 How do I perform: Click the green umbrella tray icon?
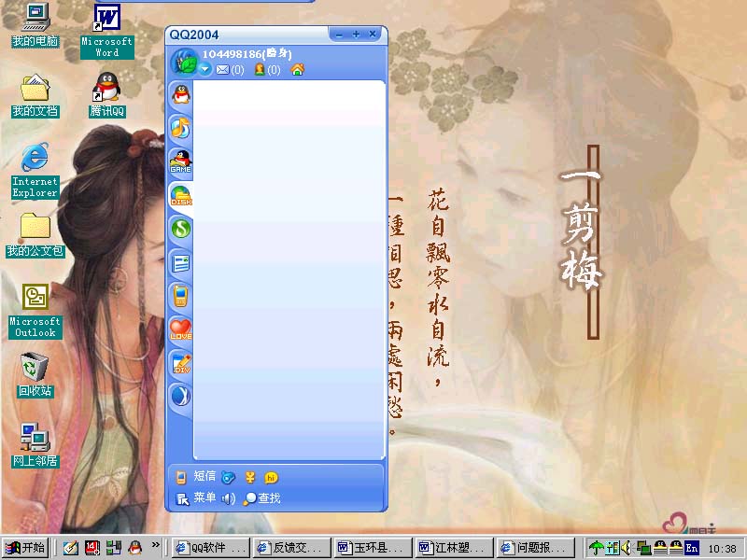596,548
